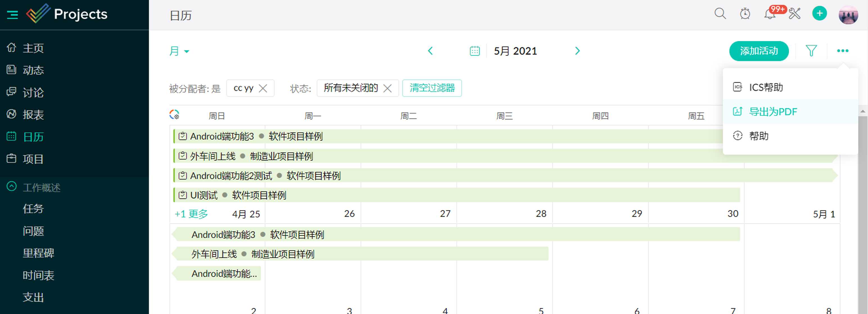Screen dimensions: 868x314
Task: Open the calendar filter funnel icon
Action: tap(811, 51)
